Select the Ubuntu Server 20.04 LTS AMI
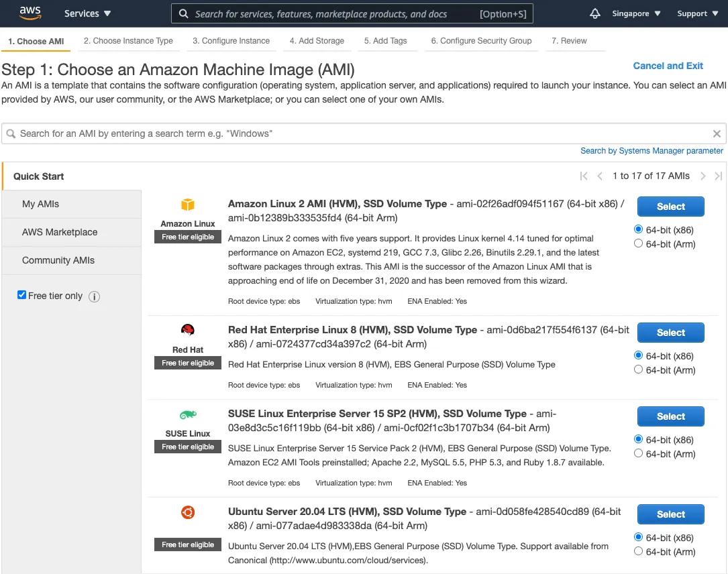The height and width of the screenshot is (574, 728). 670,514
